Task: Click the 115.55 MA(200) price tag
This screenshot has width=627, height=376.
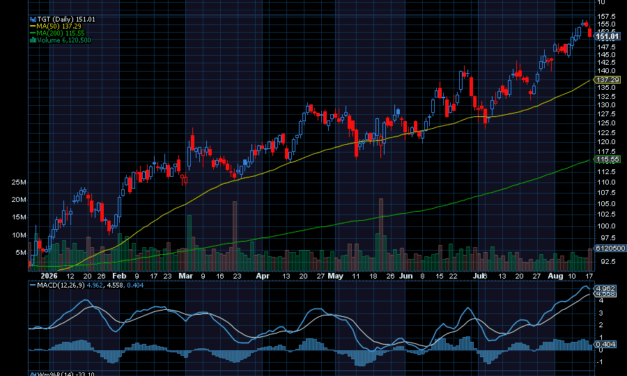Action: pyautogui.click(x=607, y=159)
